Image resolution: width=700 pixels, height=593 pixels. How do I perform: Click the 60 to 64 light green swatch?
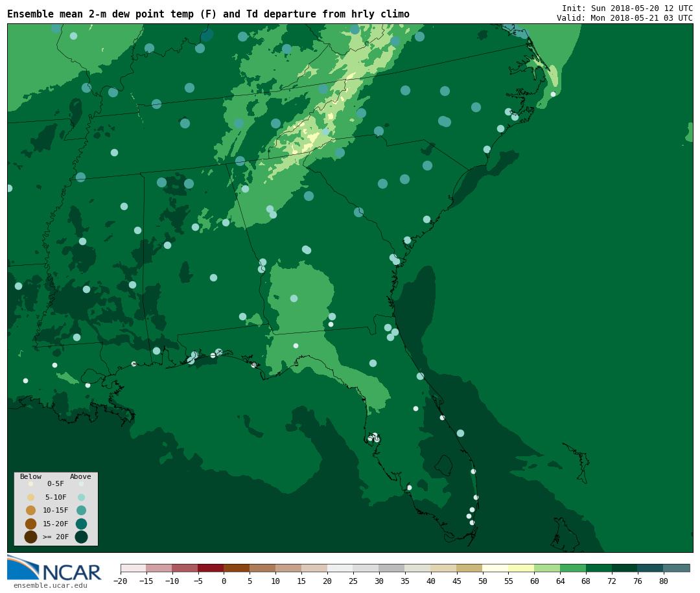click(x=548, y=568)
